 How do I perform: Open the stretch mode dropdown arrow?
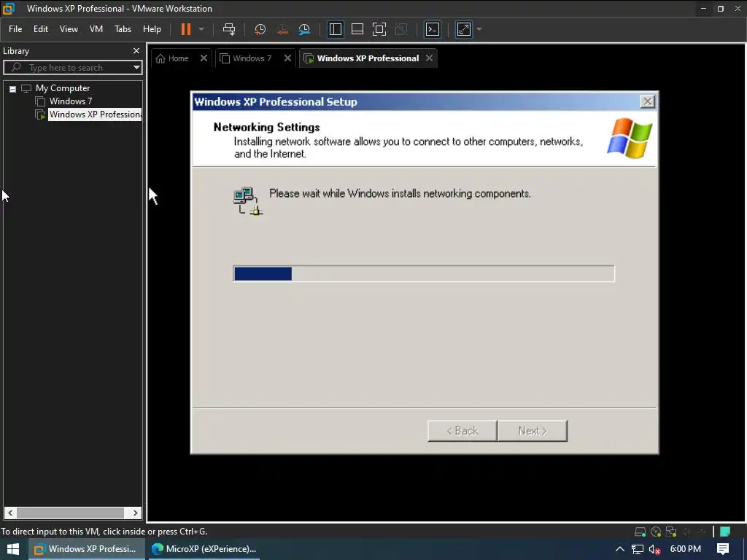(x=479, y=29)
